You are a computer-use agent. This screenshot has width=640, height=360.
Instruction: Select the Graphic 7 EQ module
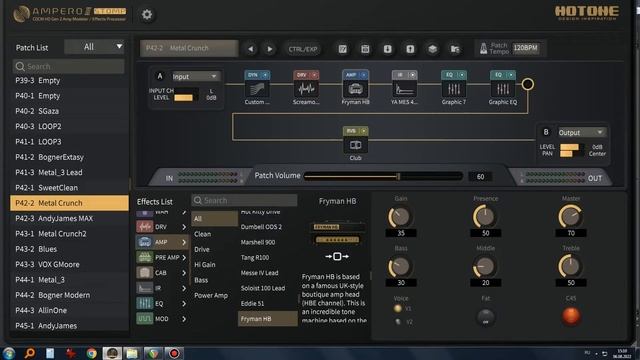(453, 89)
